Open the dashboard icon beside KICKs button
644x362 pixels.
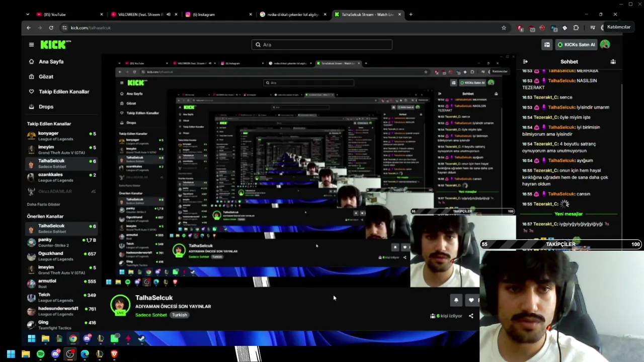coord(547,45)
